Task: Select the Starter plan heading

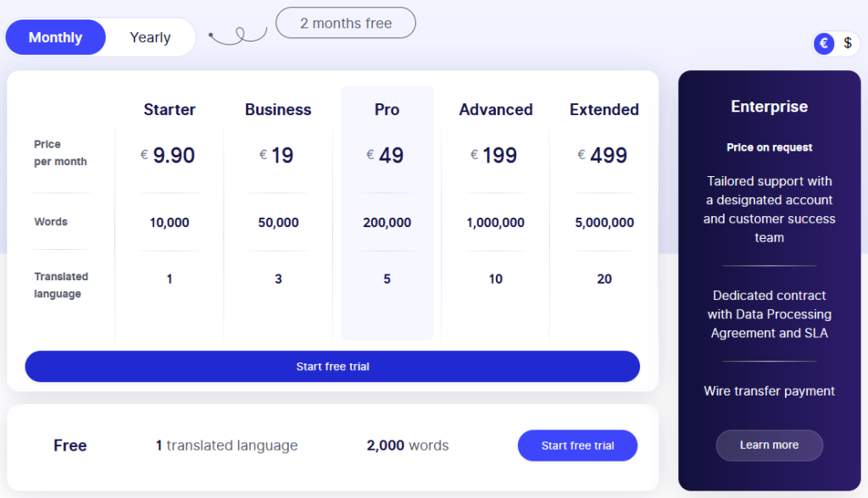Action: 170,109
